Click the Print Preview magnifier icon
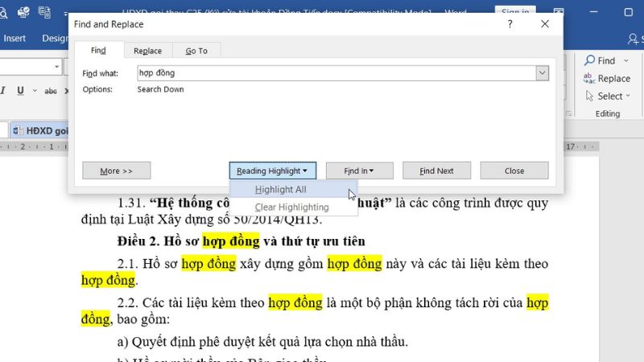Image resolution: width=644 pixels, height=362 pixels. [3, 13]
